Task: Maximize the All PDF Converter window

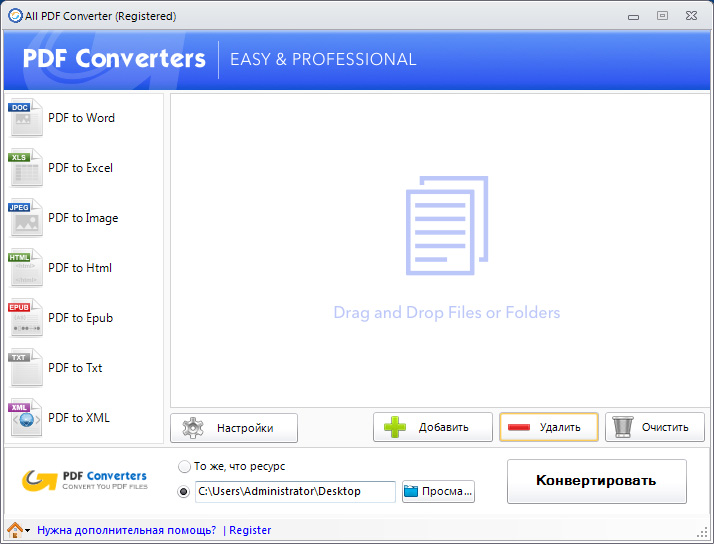Action: click(663, 16)
